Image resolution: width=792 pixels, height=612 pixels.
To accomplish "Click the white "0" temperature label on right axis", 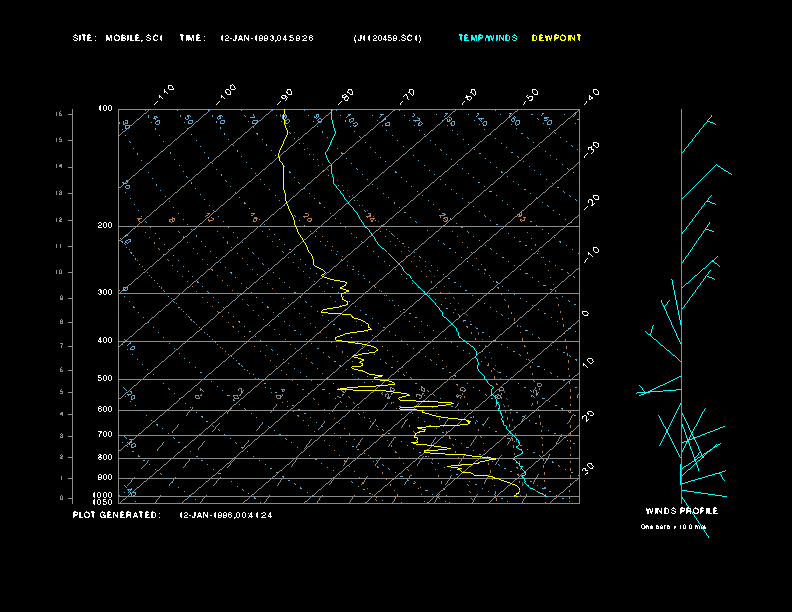I will point(586,314).
